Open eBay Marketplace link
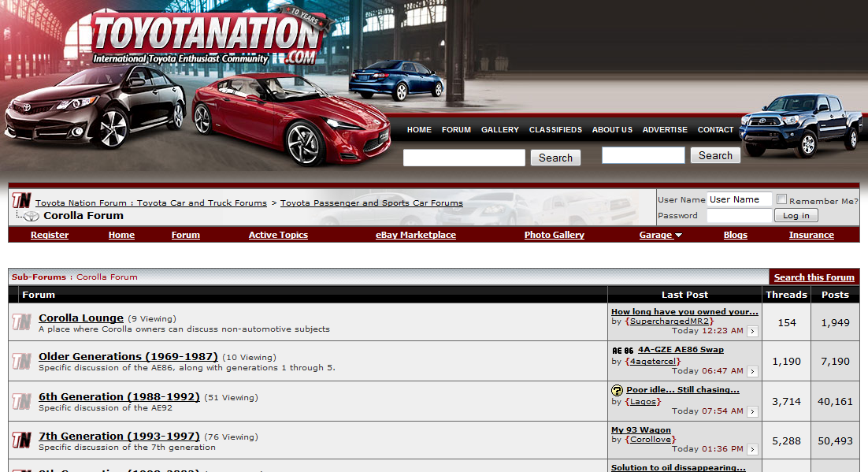The image size is (868, 472). 416,235
